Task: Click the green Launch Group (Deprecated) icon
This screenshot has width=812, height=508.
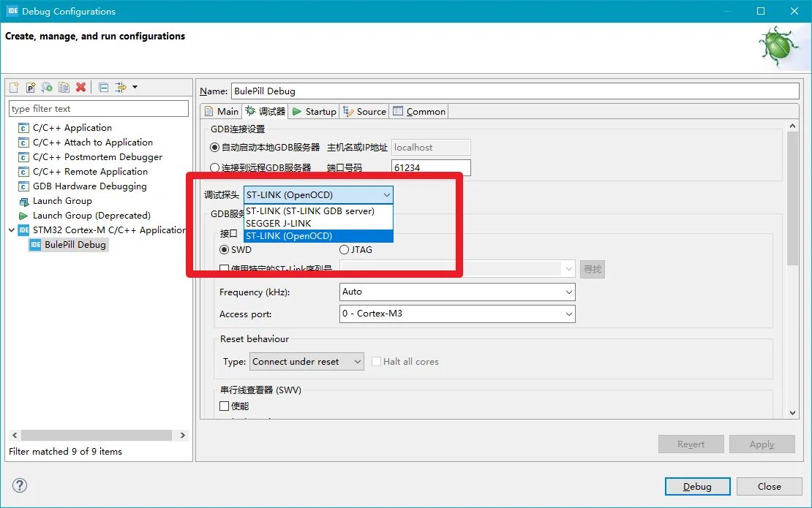Action: pyautogui.click(x=23, y=216)
